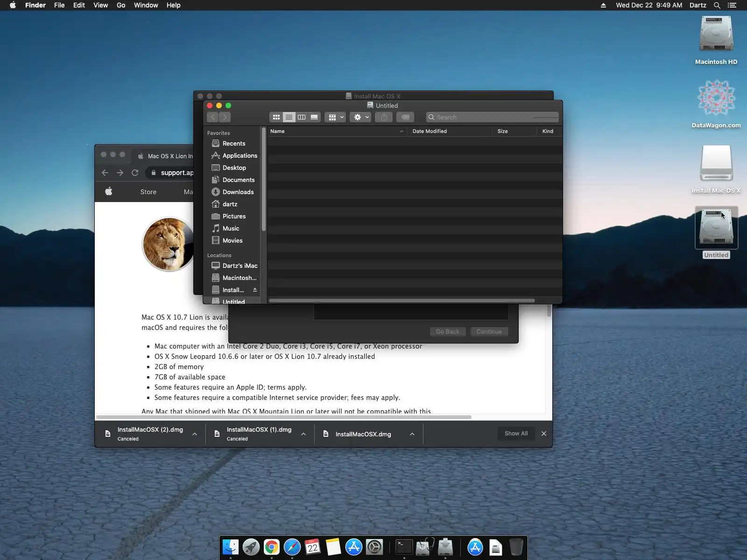Select Macintosh HD volume in Finder sidebar
This screenshot has width=747, height=560.
(233, 278)
